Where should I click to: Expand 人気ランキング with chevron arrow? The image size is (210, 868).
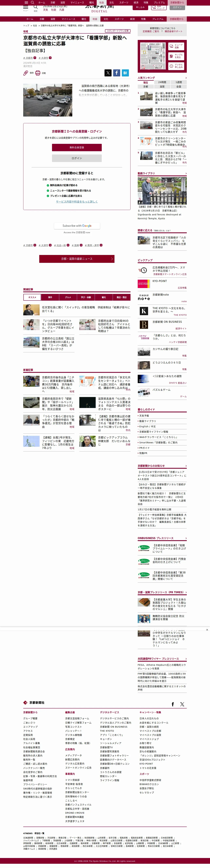click(186, 78)
